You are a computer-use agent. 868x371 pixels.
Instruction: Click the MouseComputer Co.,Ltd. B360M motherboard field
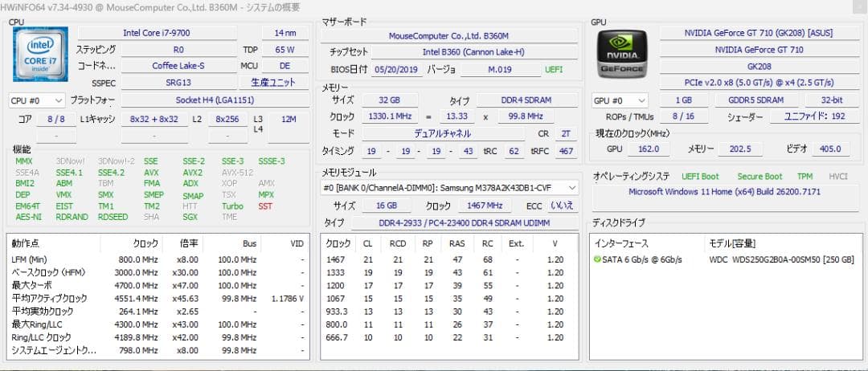coord(449,36)
